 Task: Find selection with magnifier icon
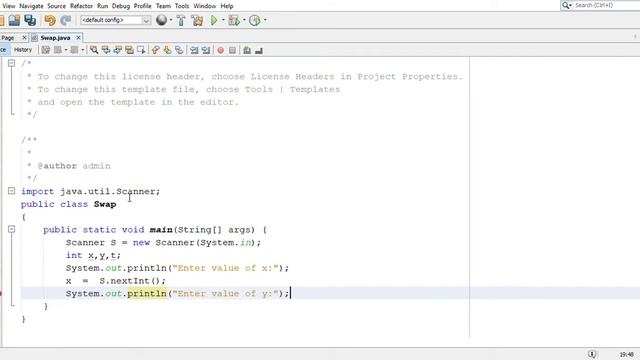[x=94, y=50]
